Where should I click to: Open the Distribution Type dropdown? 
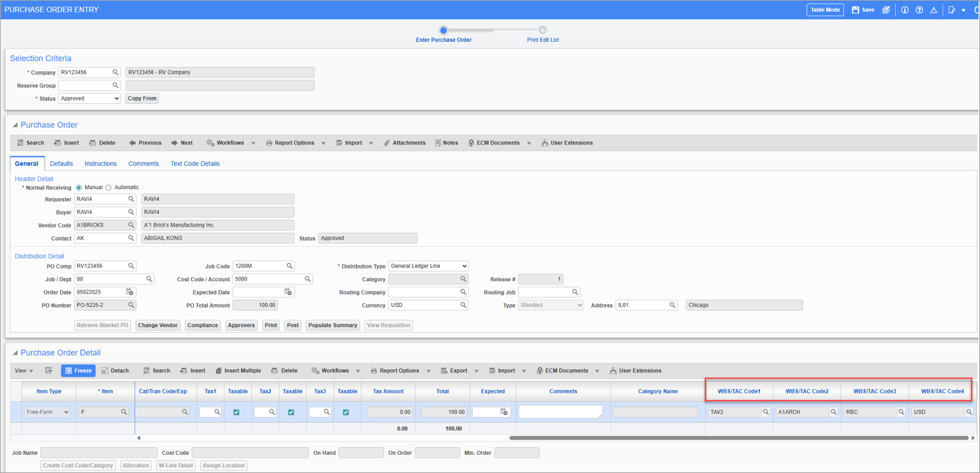click(x=428, y=266)
